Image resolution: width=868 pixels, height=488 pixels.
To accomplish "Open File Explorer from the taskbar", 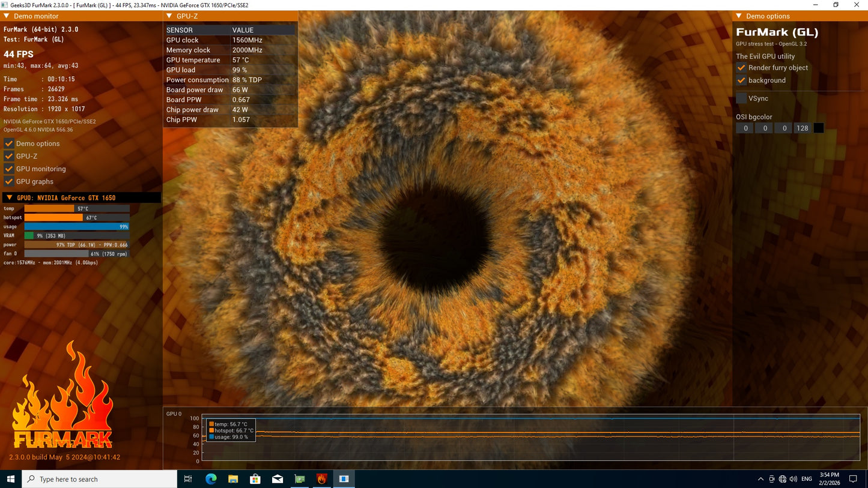I will pyautogui.click(x=233, y=479).
